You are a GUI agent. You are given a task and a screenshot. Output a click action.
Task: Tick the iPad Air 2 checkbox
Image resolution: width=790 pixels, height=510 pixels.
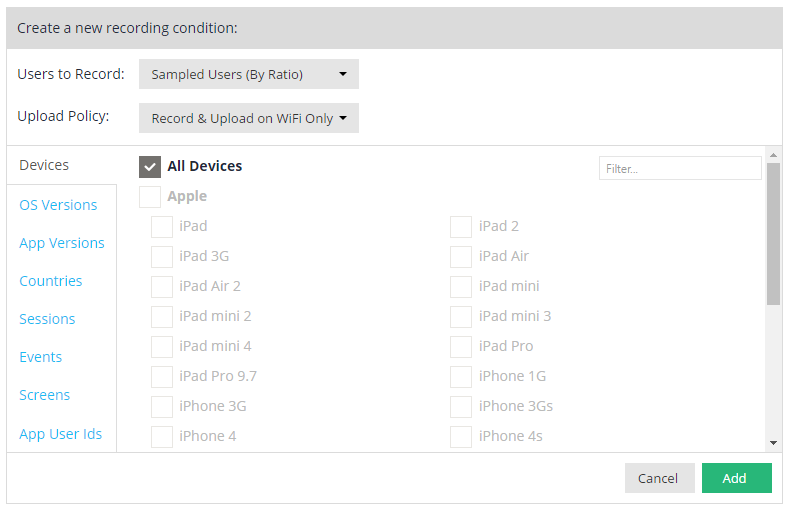[x=161, y=287]
